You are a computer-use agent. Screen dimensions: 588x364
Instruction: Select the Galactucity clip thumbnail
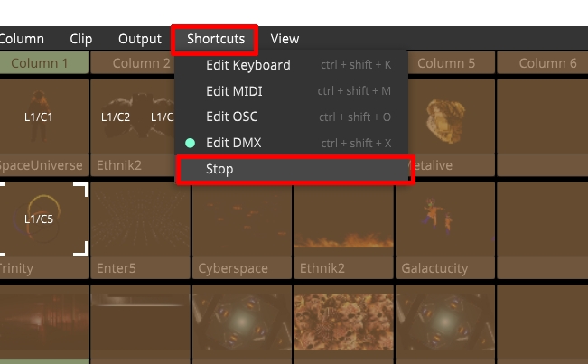(x=445, y=219)
